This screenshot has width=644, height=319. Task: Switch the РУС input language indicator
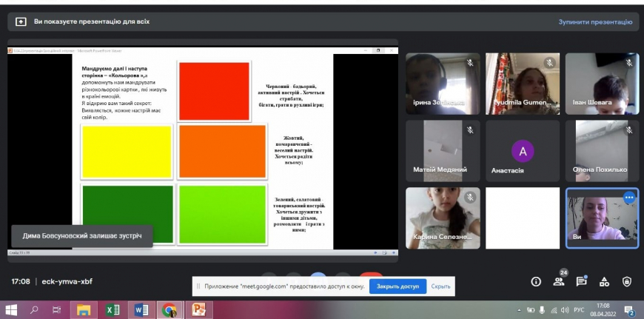(x=578, y=310)
